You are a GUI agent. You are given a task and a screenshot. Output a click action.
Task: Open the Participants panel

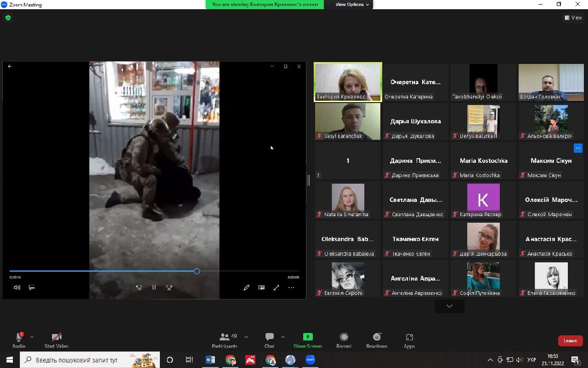pos(225,340)
